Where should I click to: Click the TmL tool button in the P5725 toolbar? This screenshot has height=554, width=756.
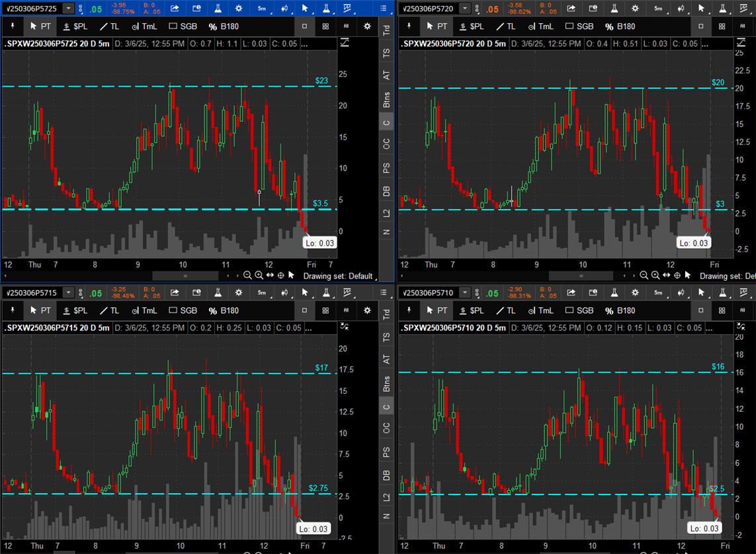pyautogui.click(x=144, y=26)
